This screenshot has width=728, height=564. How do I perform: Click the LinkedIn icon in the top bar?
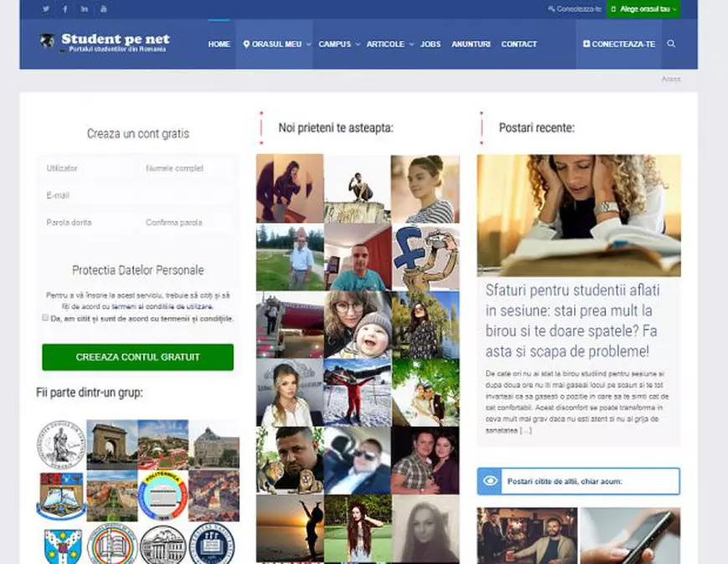85,8
